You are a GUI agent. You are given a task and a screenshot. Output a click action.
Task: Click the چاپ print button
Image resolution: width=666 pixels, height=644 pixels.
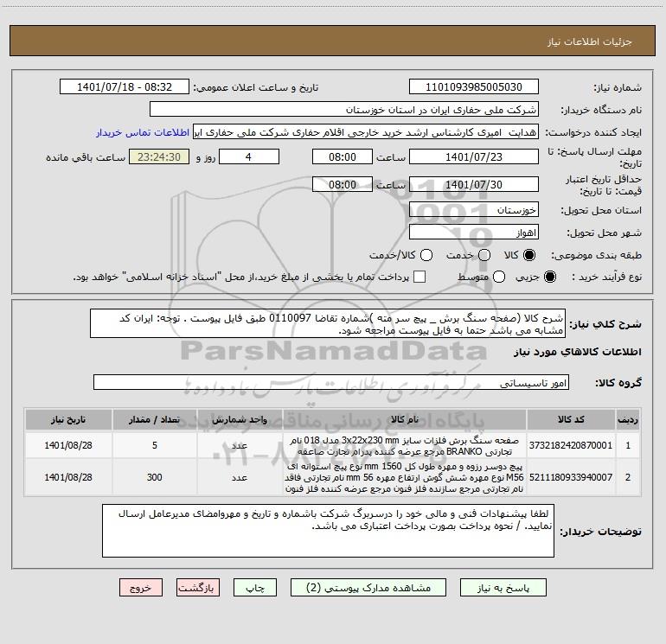255,588
